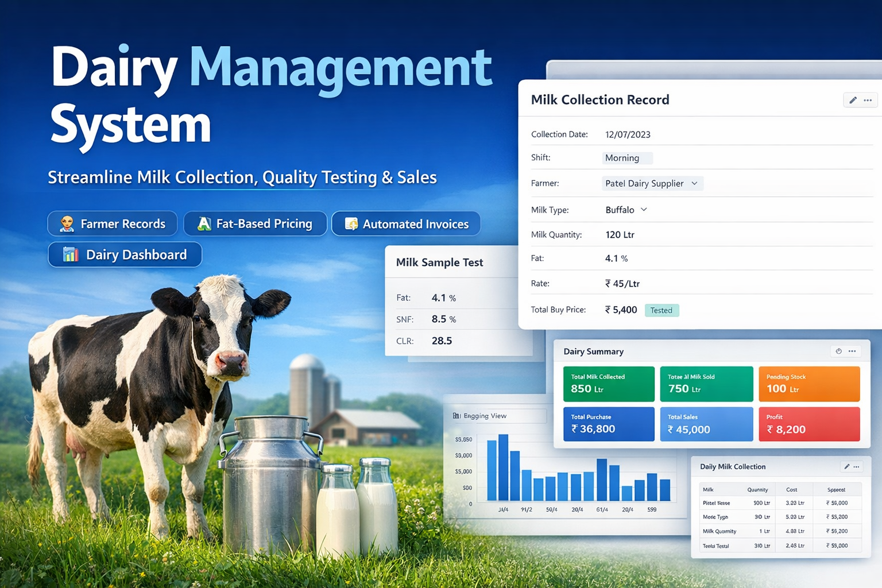882x588 pixels.
Task: Click the Milk column header in Daily Milk Collection
Action: tap(708, 490)
